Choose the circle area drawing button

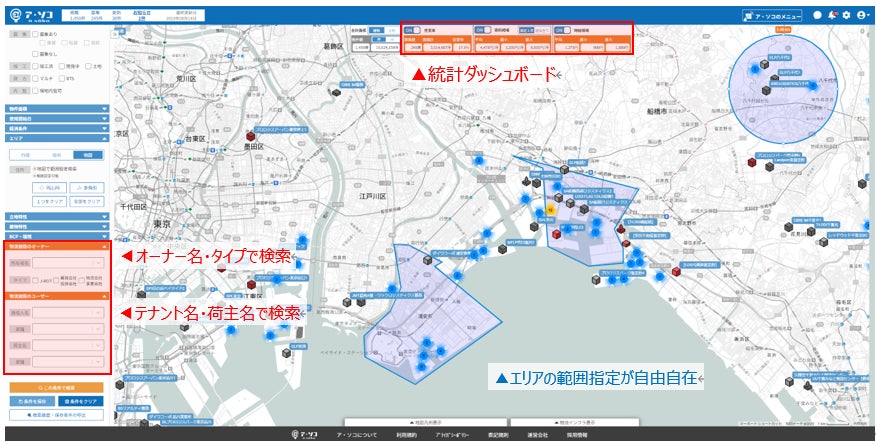(x=50, y=188)
